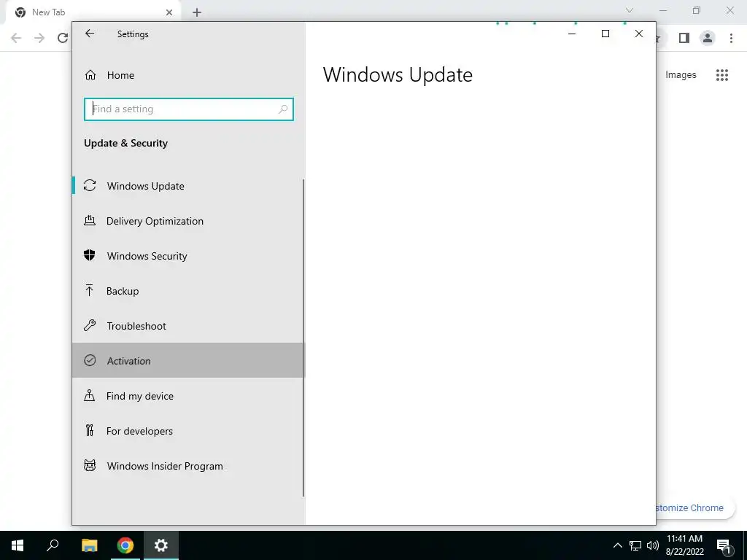Click the Find a setting search box
747x560 pixels.
point(189,109)
